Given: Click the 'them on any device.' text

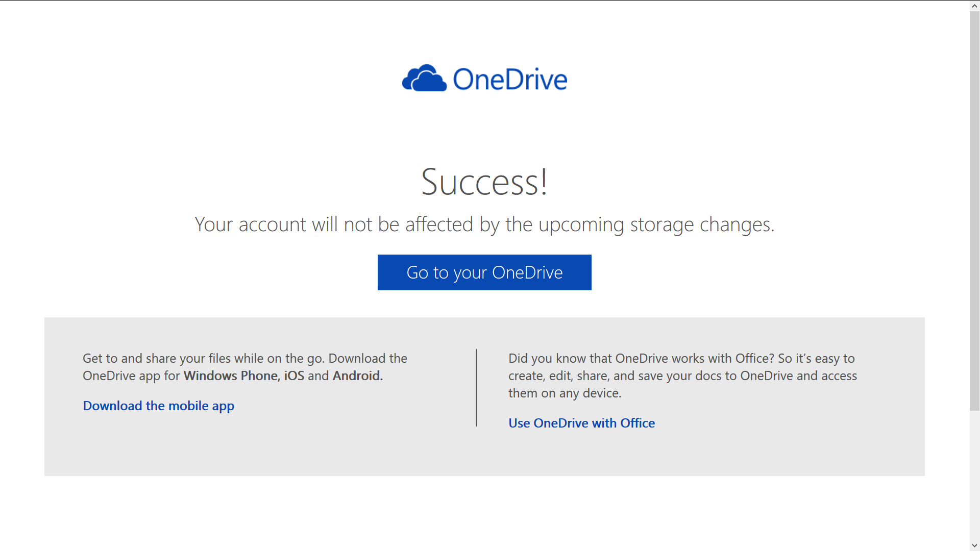Looking at the screenshot, I should pos(565,393).
